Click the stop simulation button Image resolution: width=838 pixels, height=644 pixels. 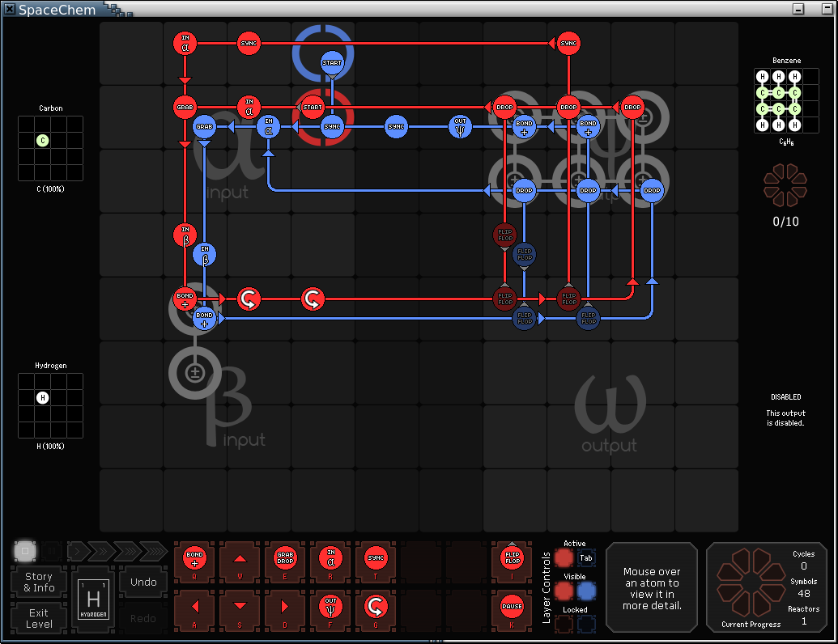tap(24, 551)
